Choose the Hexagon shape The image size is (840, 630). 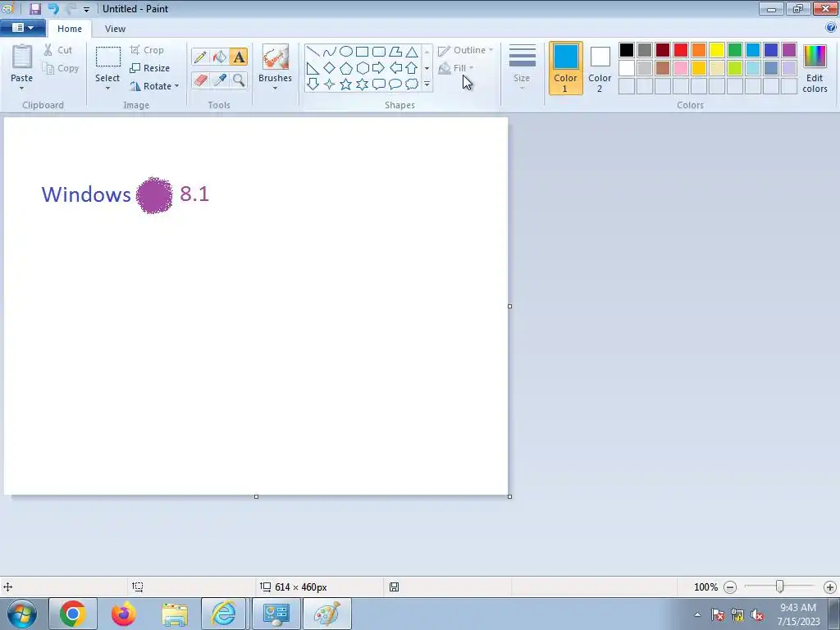click(x=362, y=68)
